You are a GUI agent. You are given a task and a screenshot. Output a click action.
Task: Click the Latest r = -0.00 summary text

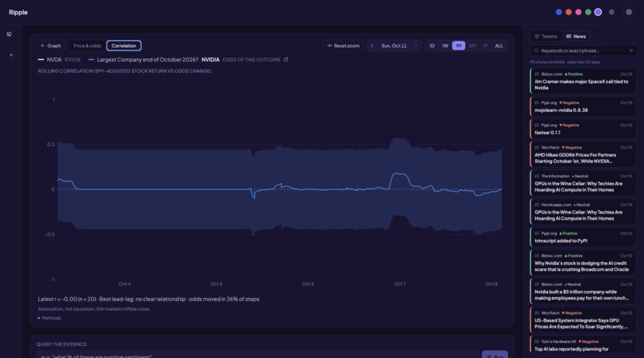pyautogui.click(x=149, y=300)
